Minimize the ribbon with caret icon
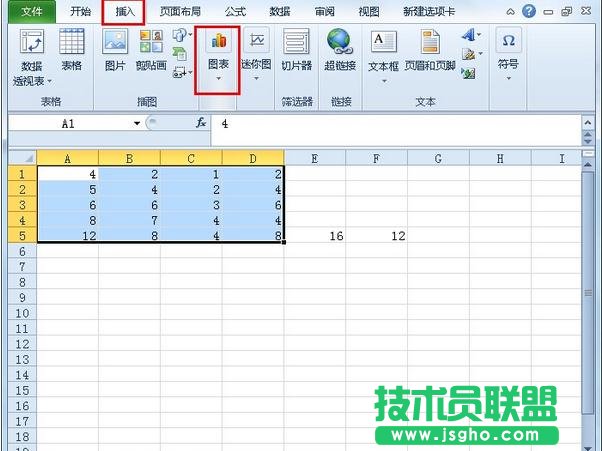Viewport: 602px width, 451px height. pyautogui.click(x=510, y=12)
